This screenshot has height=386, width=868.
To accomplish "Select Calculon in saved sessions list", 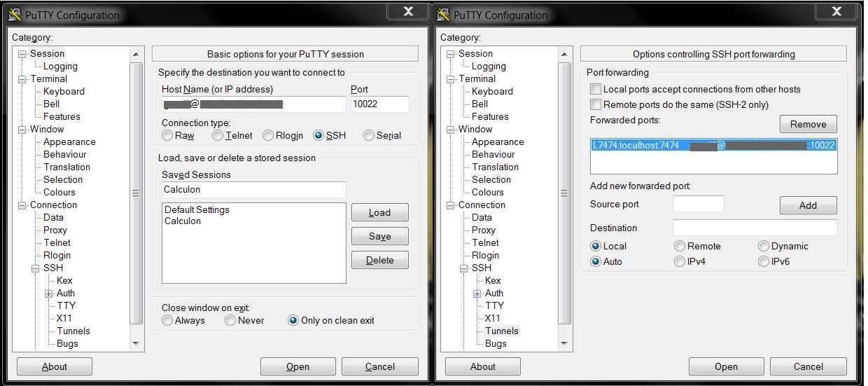I will coord(183,221).
